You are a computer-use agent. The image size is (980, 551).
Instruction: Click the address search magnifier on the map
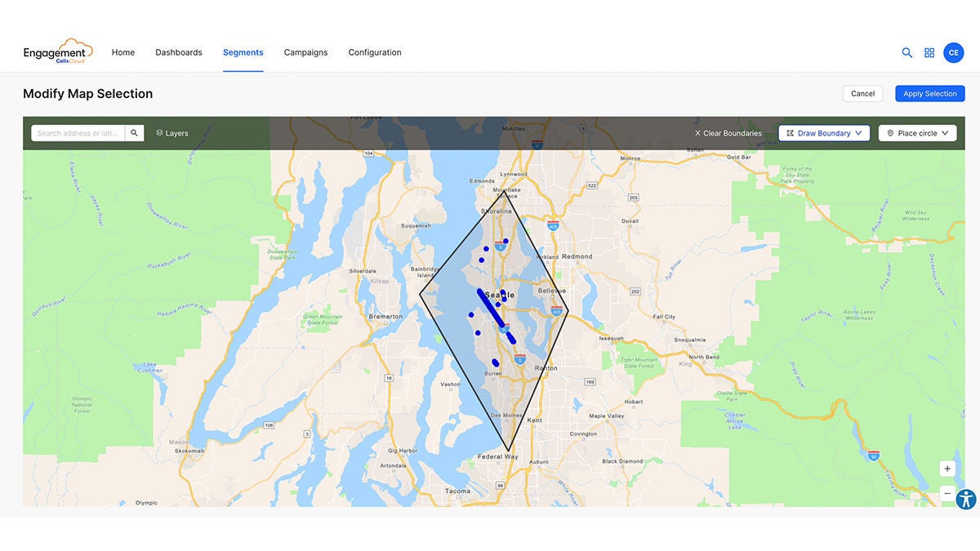134,132
